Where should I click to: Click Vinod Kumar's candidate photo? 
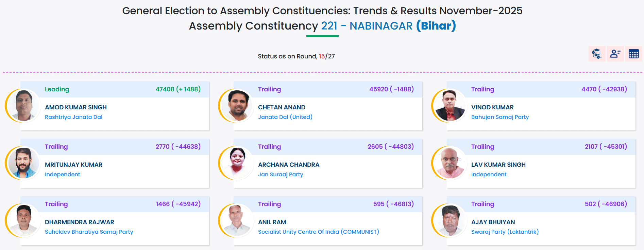click(450, 105)
